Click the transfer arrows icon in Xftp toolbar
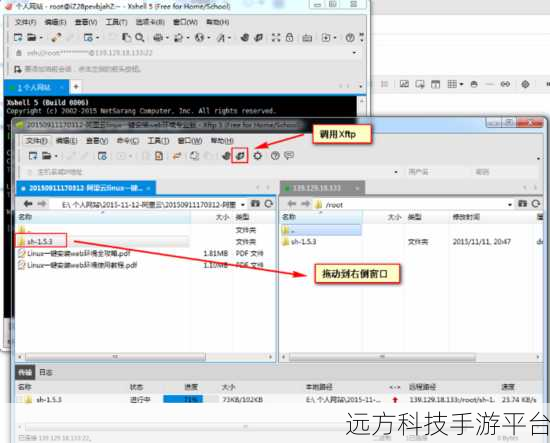This screenshot has height=443, width=550. click(177, 155)
